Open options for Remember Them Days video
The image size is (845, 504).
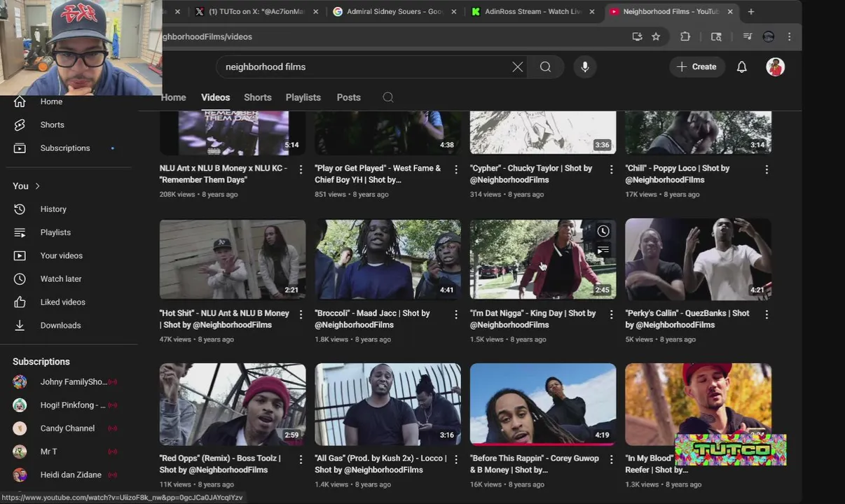301,169
